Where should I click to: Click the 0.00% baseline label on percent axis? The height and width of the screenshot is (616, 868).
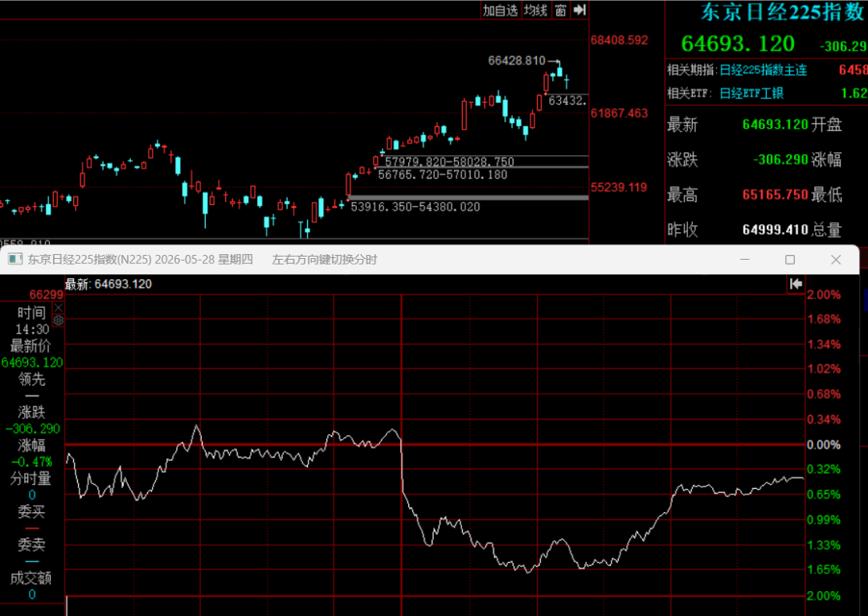point(824,445)
